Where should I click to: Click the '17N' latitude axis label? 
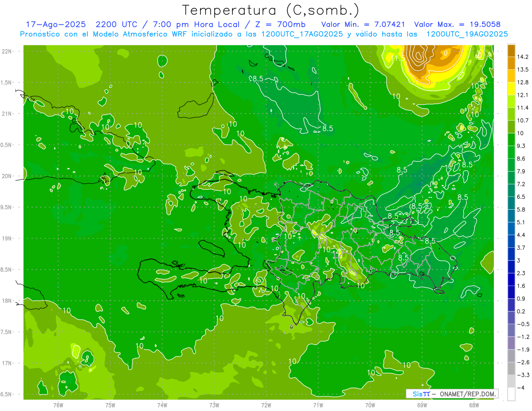pyautogui.click(x=6, y=363)
